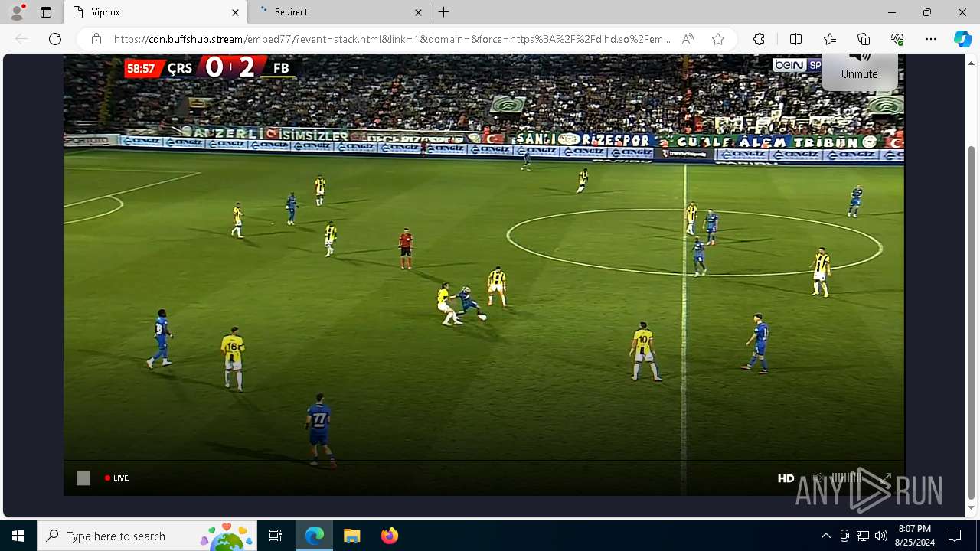Open Task View on the taskbar

276,536
